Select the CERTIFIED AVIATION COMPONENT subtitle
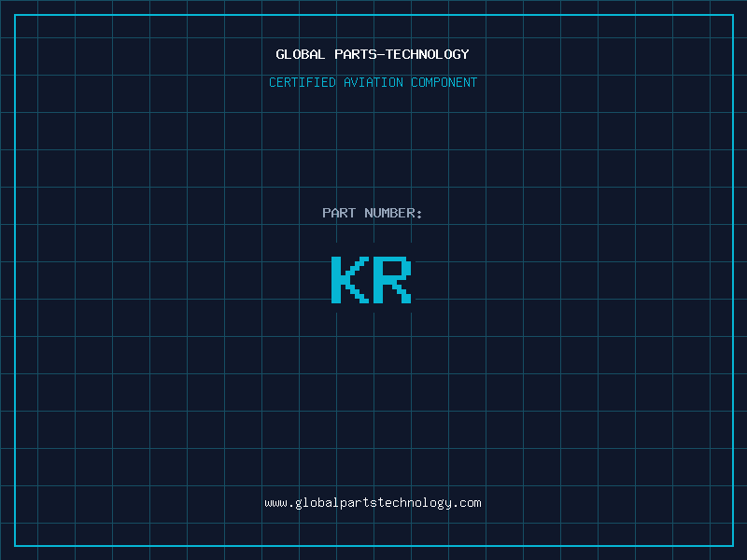Image resolution: width=747 pixels, height=560 pixels. [373, 83]
